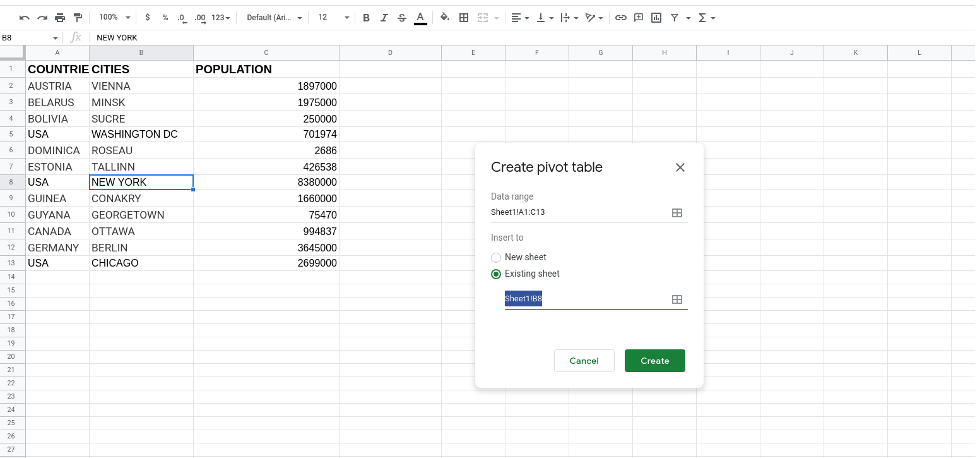Click the Print icon

pyautogui.click(x=60, y=18)
